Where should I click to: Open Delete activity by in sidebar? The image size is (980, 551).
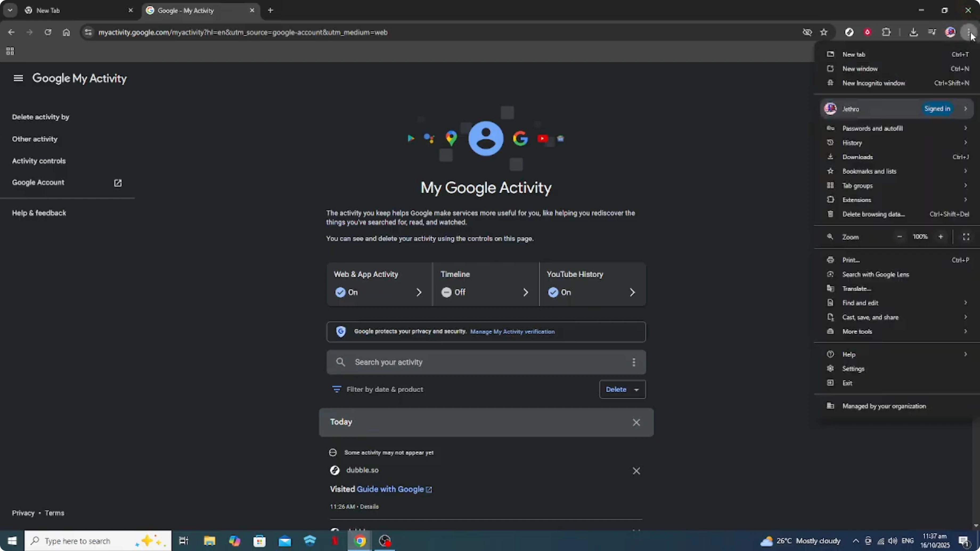[x=41, y=117]
